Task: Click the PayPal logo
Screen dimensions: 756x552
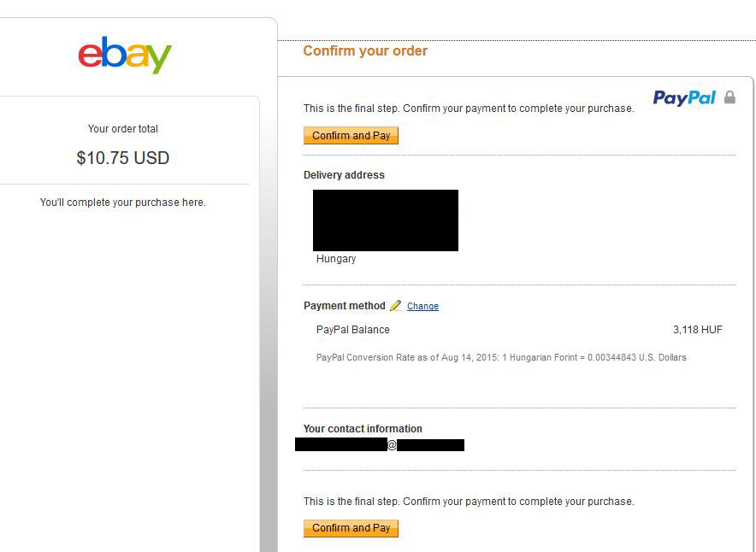Action: [684, 97]
